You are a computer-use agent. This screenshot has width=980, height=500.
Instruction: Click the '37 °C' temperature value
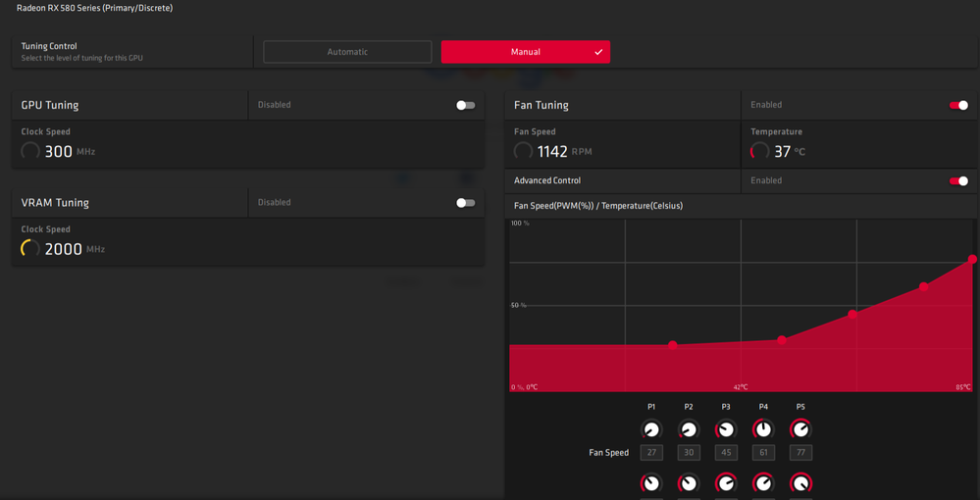coord(790,151)
